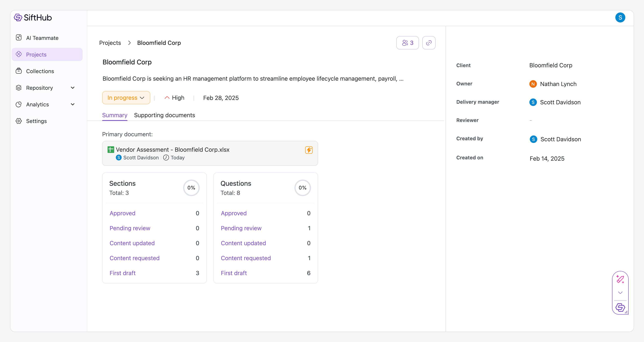Open Settings from the sidebar
The image size is (644, 342).
tap(36, 121)
